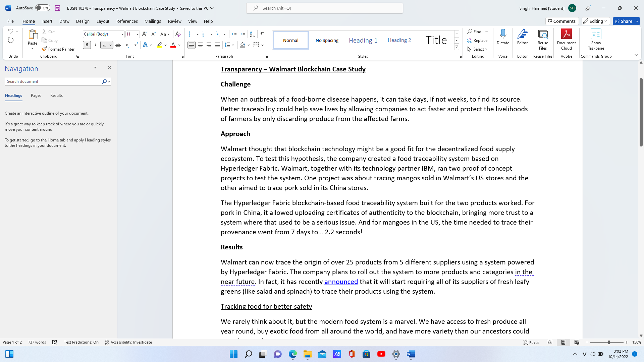Image resolution: width=644 pixels, height=362 pixels.
Task: Select the Format Painter tool
Action: coord(58,49)
